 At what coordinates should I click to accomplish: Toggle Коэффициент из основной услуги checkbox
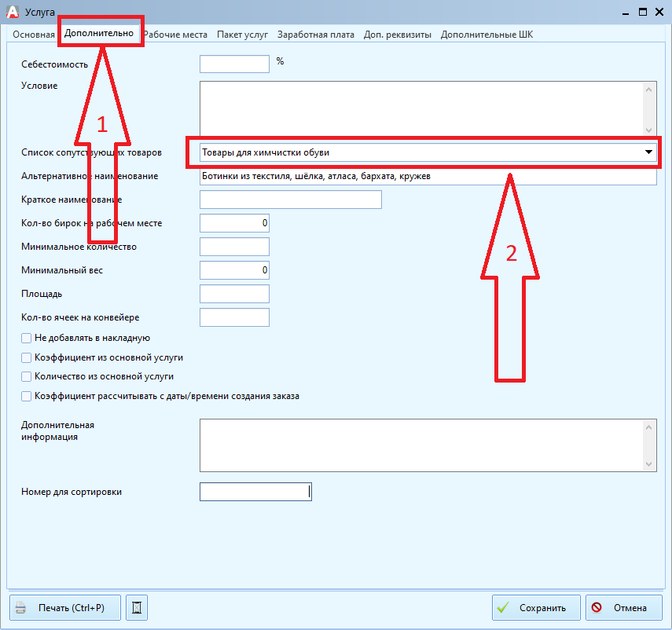(26, 357)
